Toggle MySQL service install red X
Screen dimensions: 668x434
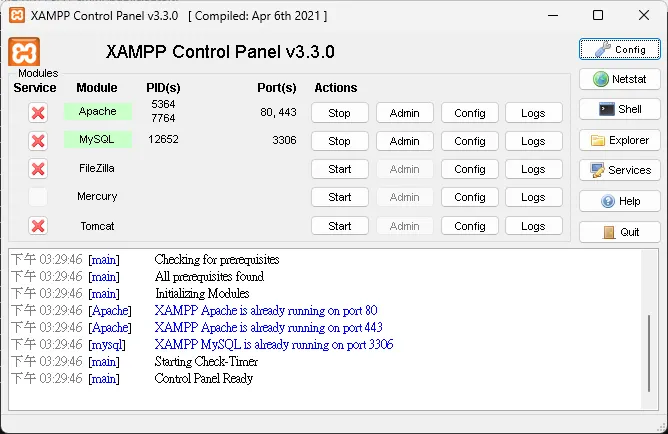38,141
